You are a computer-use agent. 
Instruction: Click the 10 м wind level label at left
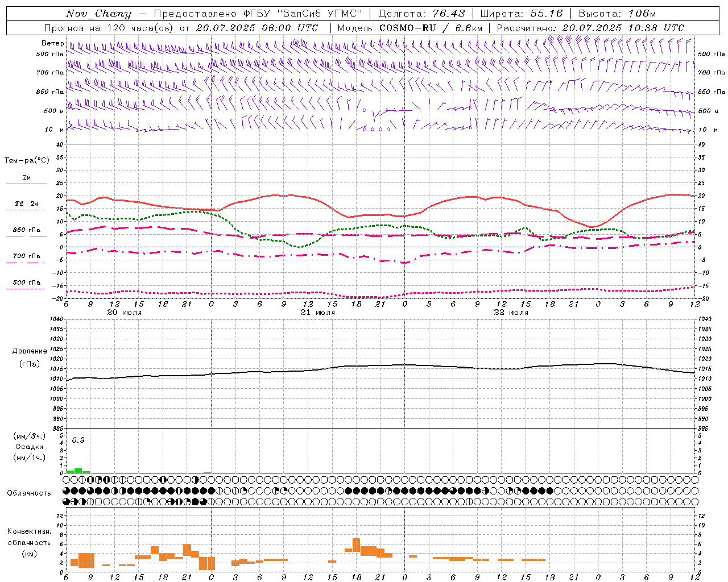coord(55,130)
